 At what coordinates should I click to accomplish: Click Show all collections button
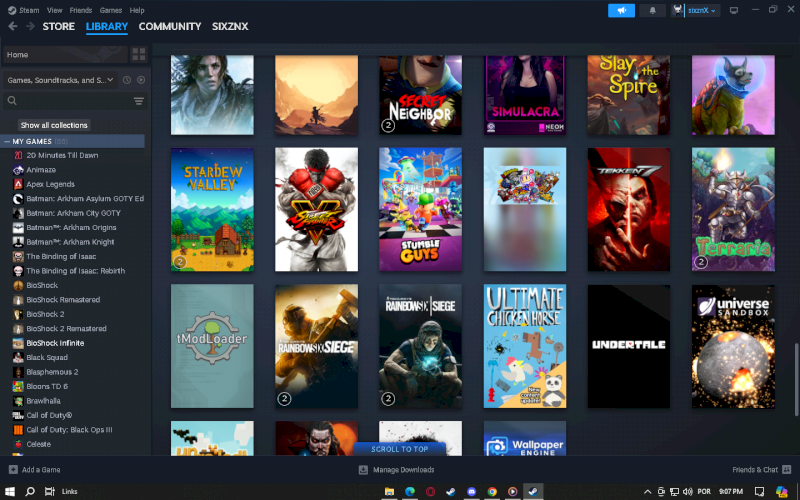54,125
